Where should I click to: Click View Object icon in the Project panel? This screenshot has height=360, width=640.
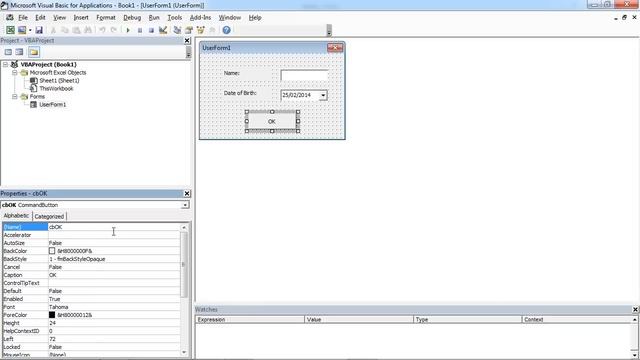19,52
